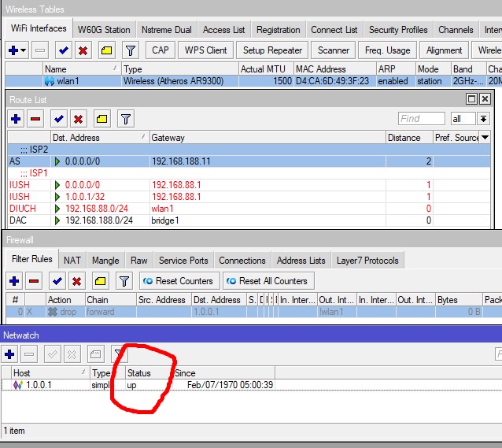This screenshot has width=502, height=448.
Task: Open the Layer7 Protocols tab
Action: [x=367, y=260]
